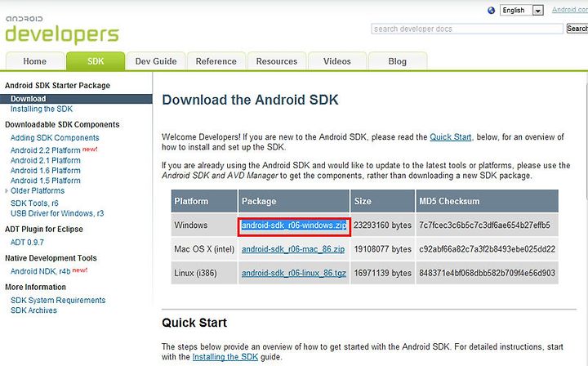The height and width of the screenshot is (366, 588).
Task: Open USB Driver for Windows, r3
Action: coord(57,213)
